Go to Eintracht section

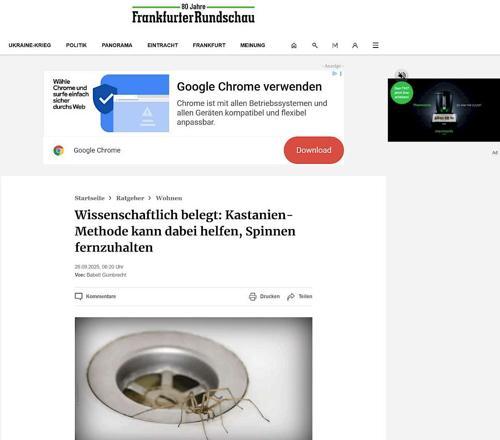tap(163, 45)
